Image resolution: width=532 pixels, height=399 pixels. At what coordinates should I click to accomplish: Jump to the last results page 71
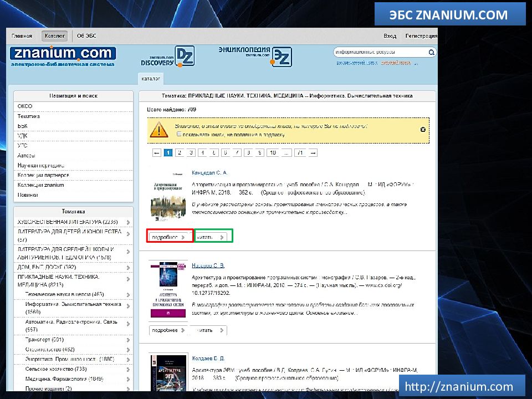tap(300, 153)
